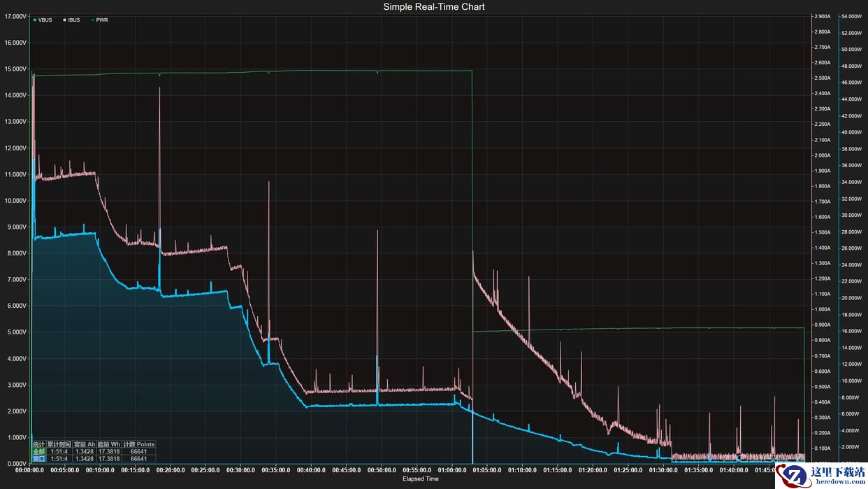Click the Elapsed Time axis label
Screen dimensions: 868x489
click(420, 479)
